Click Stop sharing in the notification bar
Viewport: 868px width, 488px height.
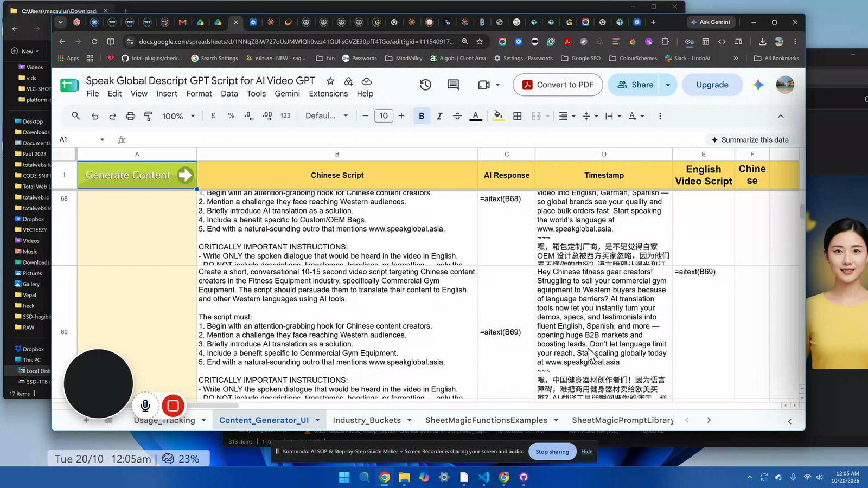tap(552, 451)
